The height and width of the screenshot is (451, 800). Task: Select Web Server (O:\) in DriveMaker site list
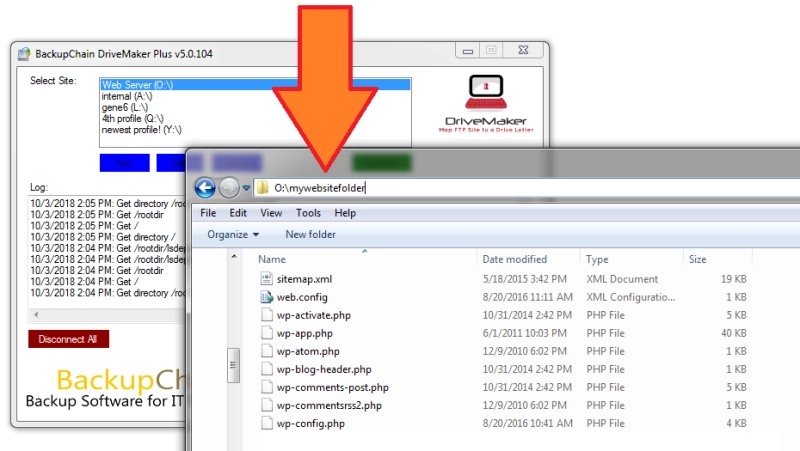[x=255, y=85]
